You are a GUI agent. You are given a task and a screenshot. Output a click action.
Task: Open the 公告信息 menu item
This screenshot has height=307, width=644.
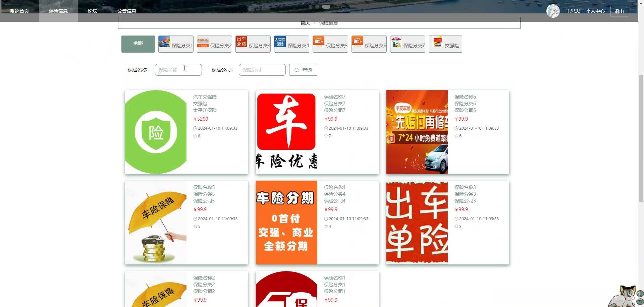pos(126,11)
